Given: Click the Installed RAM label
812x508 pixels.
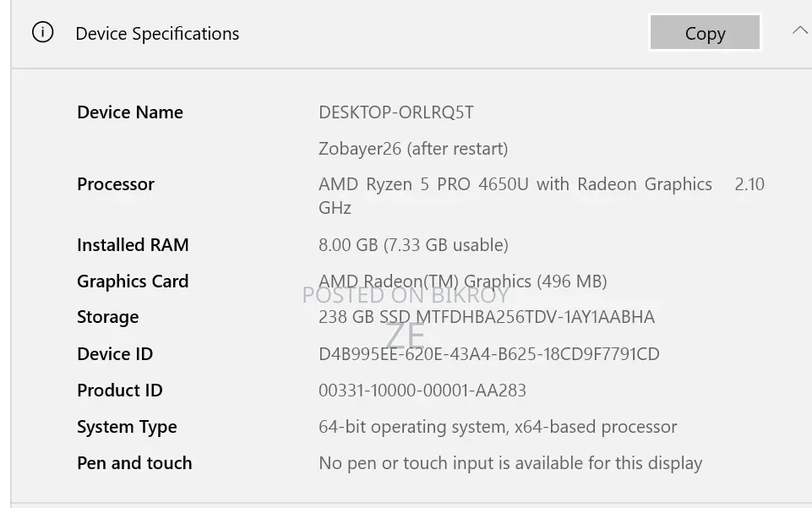Looking at the screenshot, I should 134,245.
